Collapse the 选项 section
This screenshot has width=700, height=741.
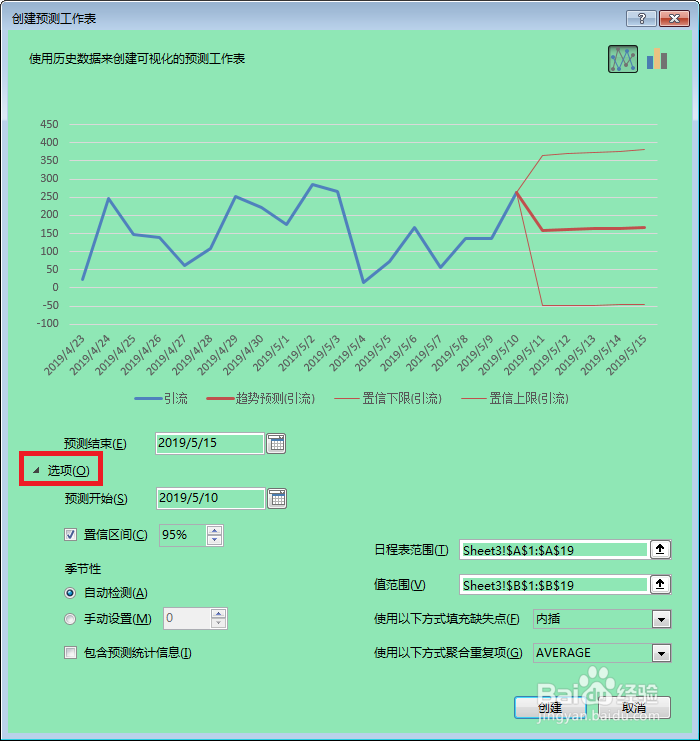pyautogui.click(x=61, y=470)
